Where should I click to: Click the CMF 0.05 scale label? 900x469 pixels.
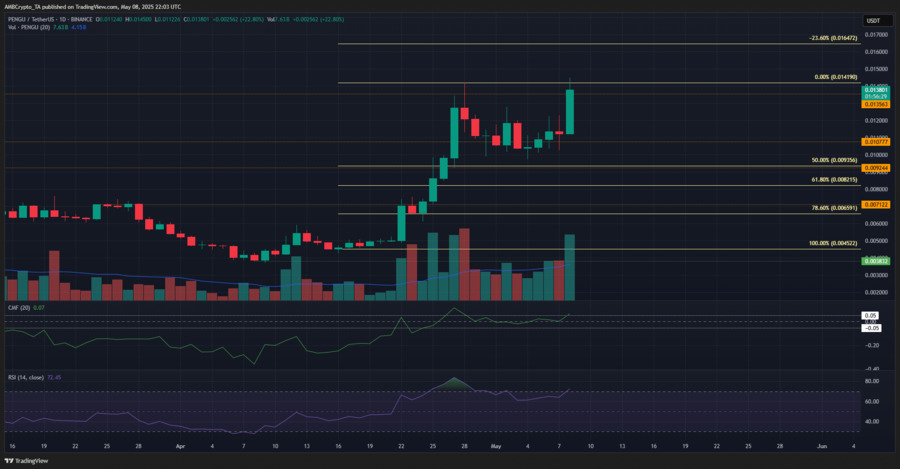870,316
